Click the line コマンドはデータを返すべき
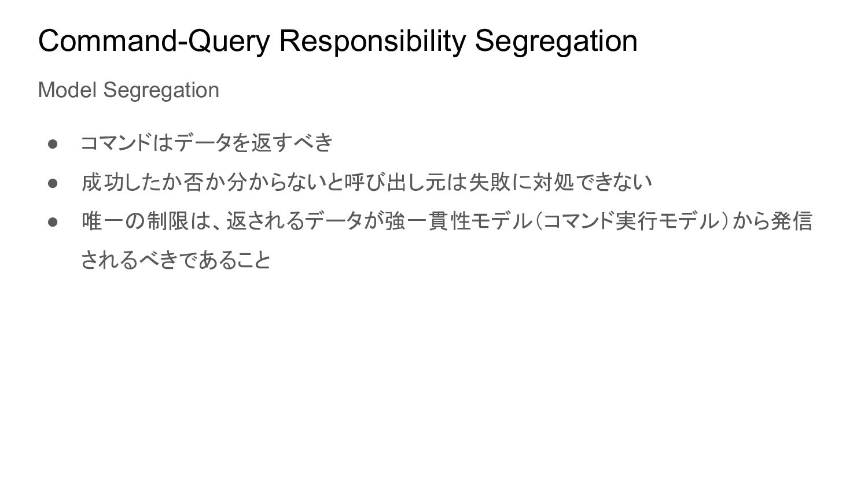Screen dimensions: 868x488 pyautogui.click(x=207, y=142)
